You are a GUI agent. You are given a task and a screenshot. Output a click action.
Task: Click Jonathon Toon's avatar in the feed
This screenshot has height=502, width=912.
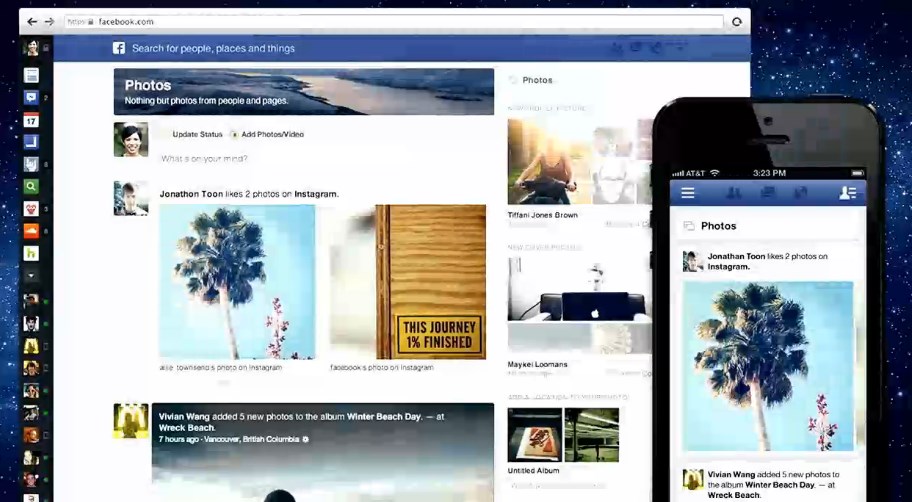point(131,198)
